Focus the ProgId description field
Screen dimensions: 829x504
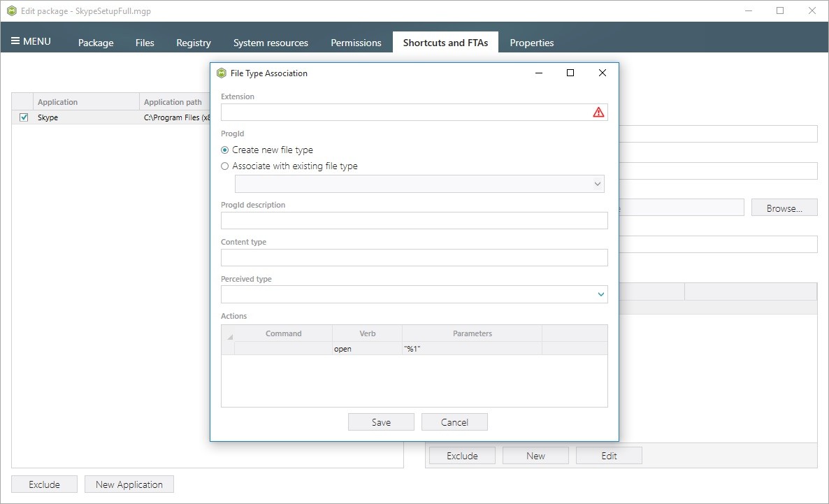tap(414, 220)
